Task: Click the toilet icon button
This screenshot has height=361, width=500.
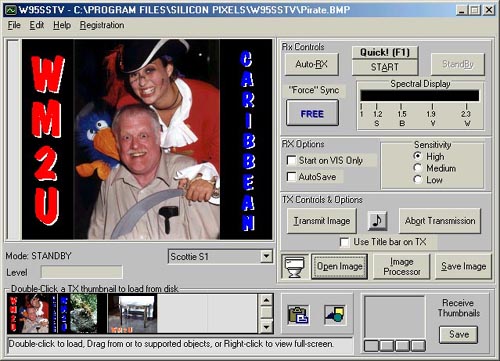Action: pyautogui.click(x=295, y=266)
